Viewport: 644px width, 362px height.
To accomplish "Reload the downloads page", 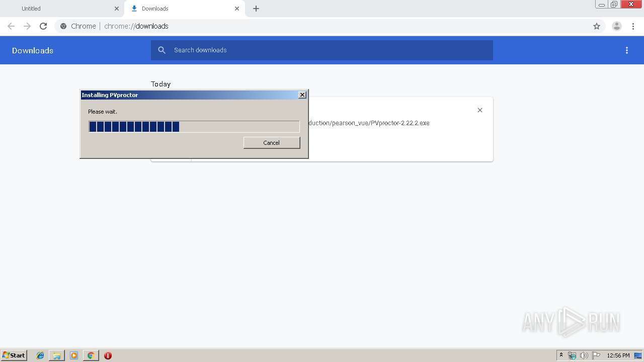I will [43, 26].
